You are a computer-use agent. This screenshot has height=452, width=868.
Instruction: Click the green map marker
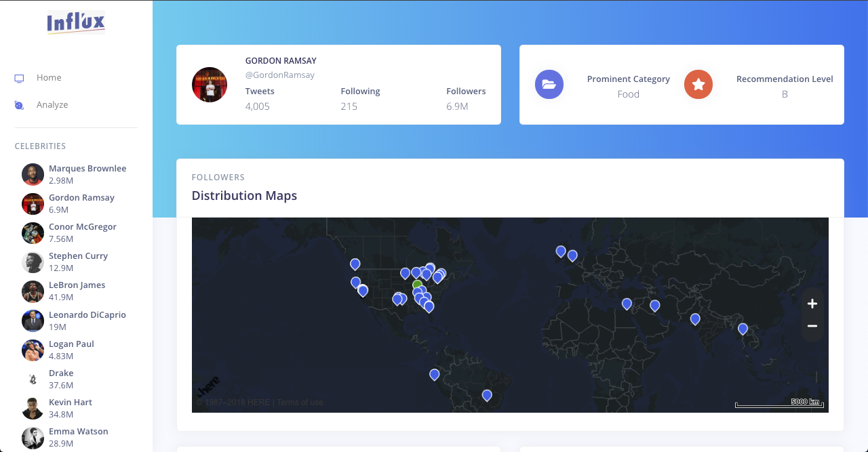coord(417,285)
